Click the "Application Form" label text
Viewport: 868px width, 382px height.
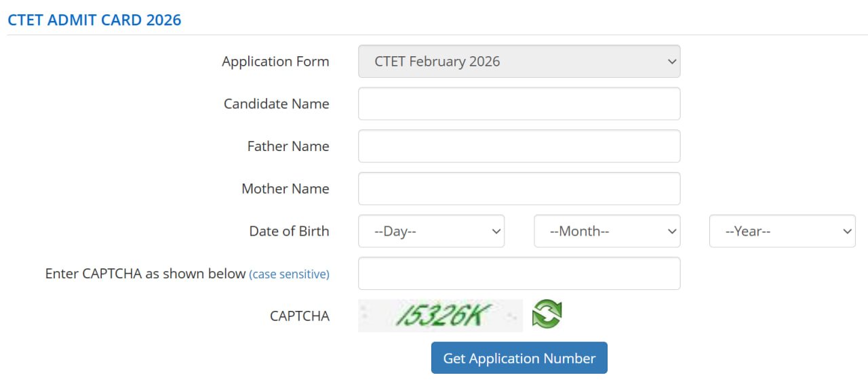tap(275, 62)
